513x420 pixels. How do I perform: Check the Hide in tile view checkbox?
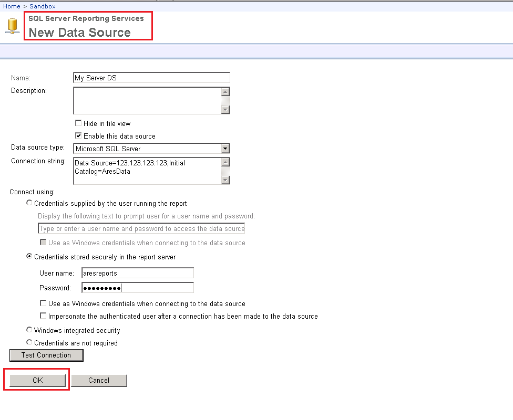[x=78, y=123]
